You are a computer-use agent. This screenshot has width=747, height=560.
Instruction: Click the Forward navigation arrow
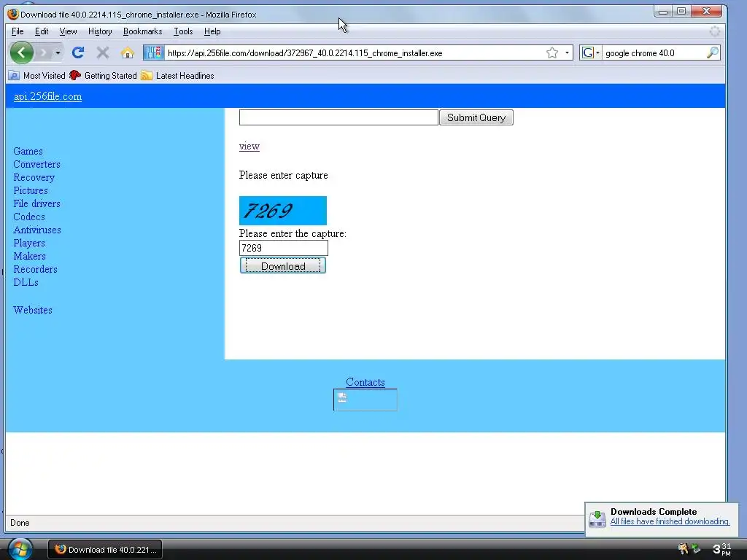pos(43,52)
